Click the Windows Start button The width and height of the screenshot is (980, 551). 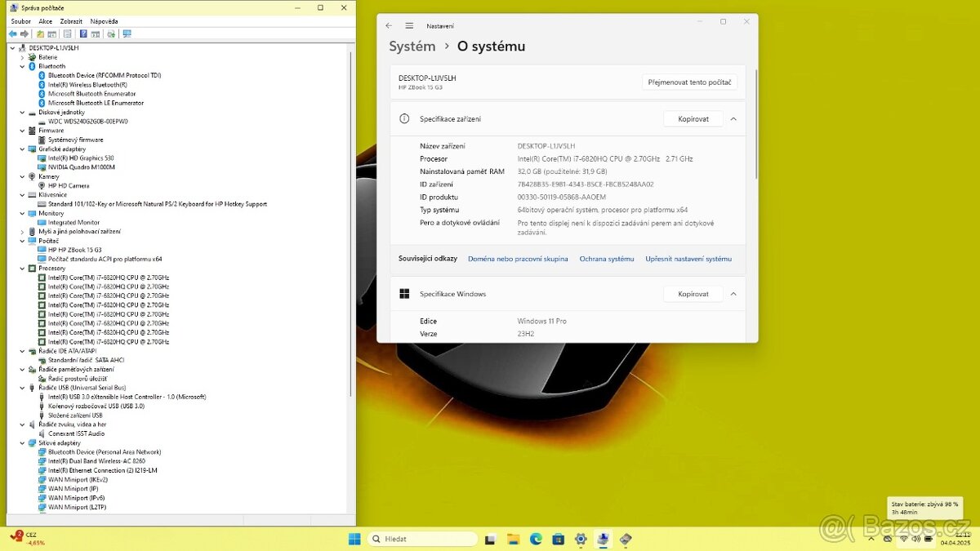pos(355,539)
